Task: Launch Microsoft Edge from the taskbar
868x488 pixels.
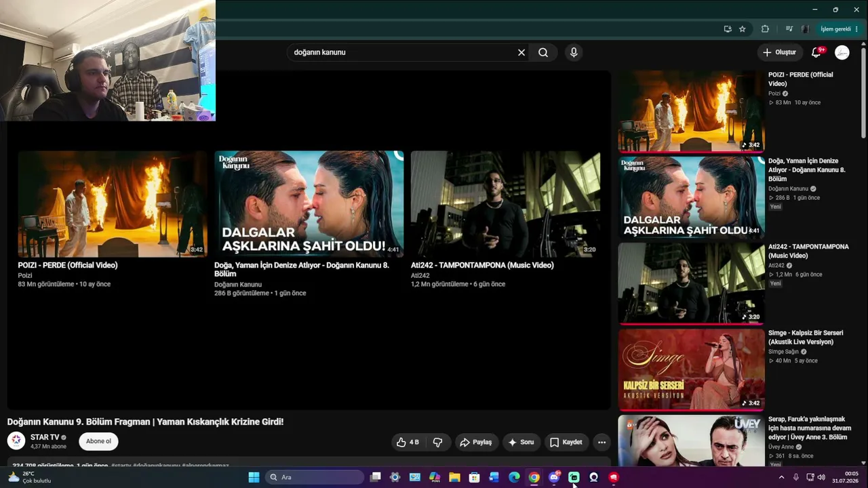Action: pos(514,477)
